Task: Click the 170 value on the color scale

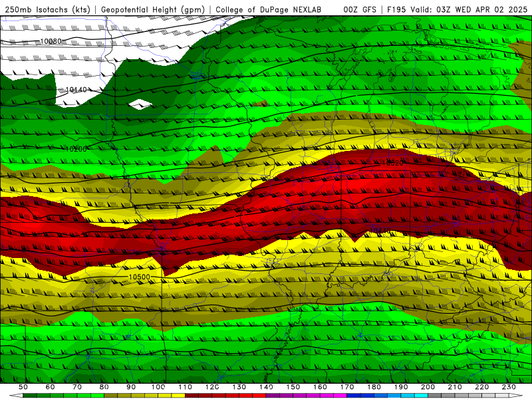Action: point(347,387)
